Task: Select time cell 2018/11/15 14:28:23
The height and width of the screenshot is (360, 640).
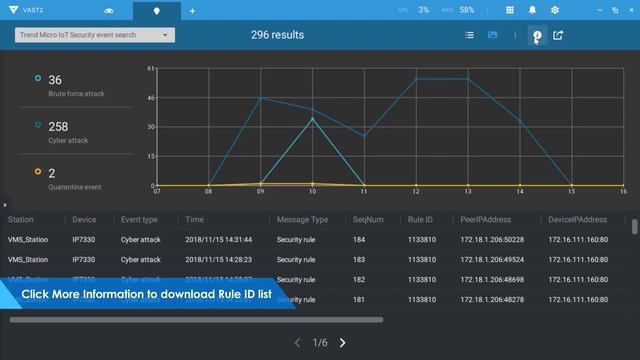Action: point(218,260)
